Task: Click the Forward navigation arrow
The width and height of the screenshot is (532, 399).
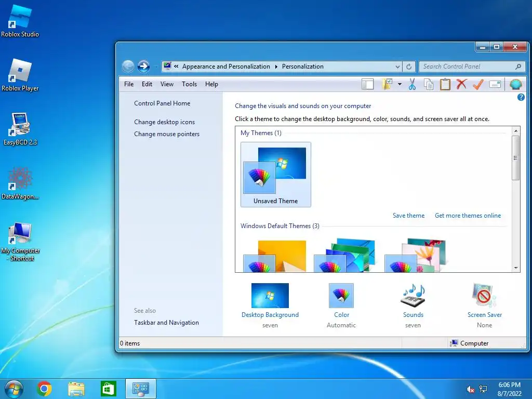Action: click(143, 66)
